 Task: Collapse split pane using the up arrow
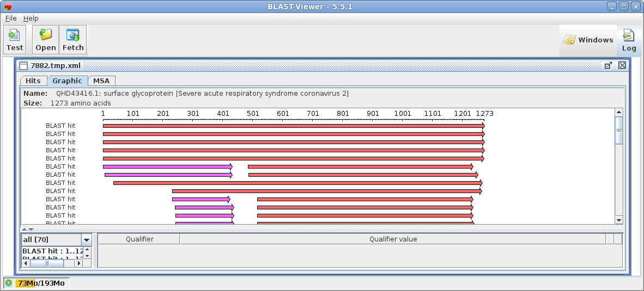tap(24, 230)
